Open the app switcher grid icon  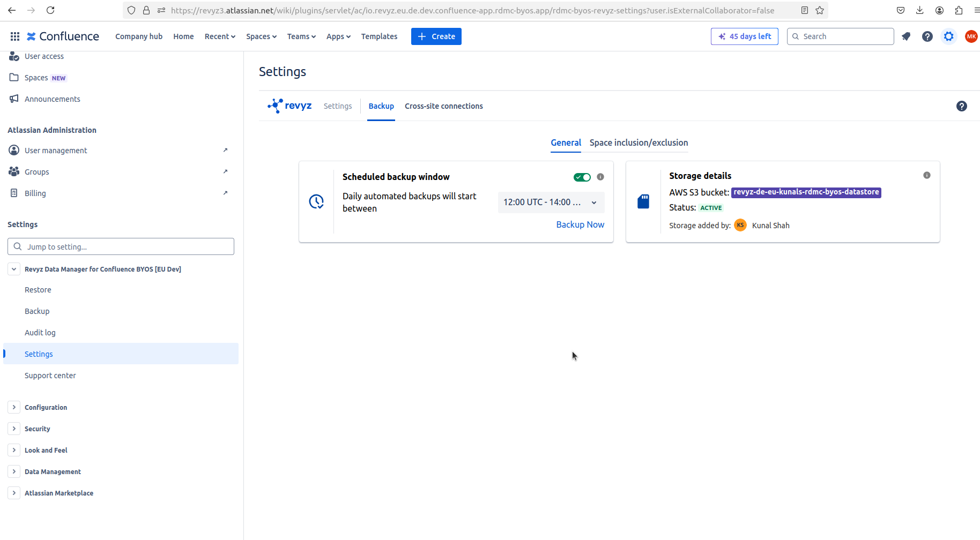point(15,36)
